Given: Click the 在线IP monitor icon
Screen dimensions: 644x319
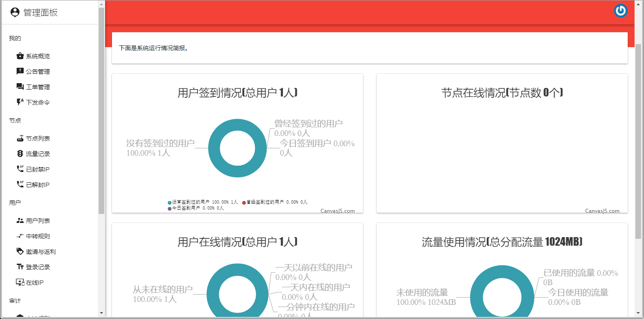Looking at the screenshot, I should coord(20,282).
